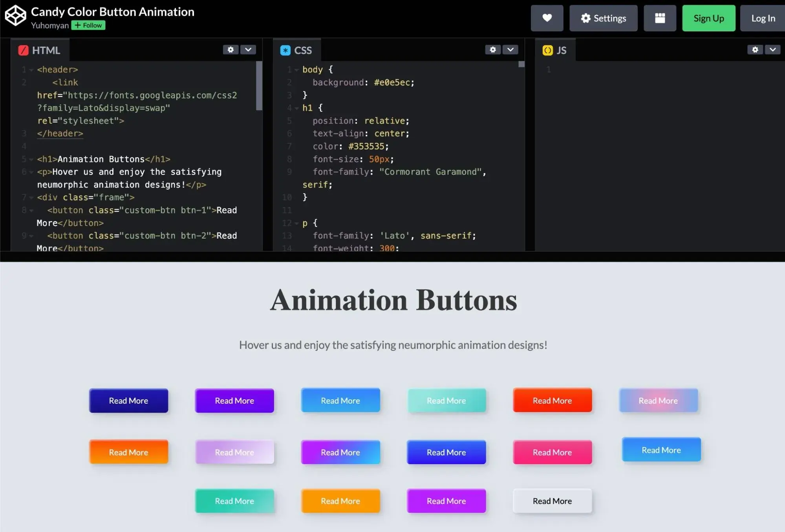Click the yellow JS parentheses icon
785x532 pixels.
pos(547,50)
